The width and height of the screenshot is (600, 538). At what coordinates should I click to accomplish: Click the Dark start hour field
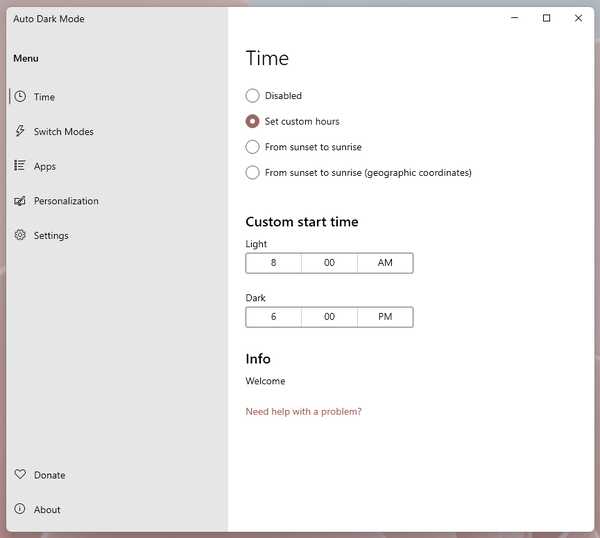[273, 317]
